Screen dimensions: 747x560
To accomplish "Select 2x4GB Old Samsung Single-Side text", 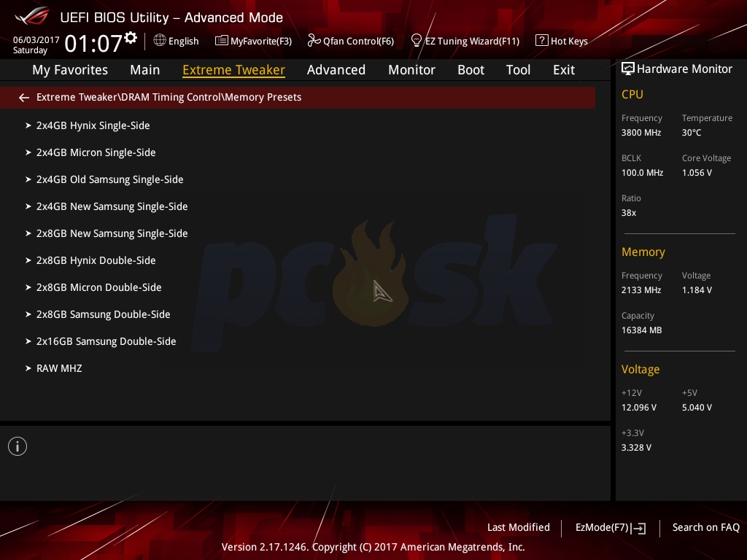I will click(x=109, y=179).
